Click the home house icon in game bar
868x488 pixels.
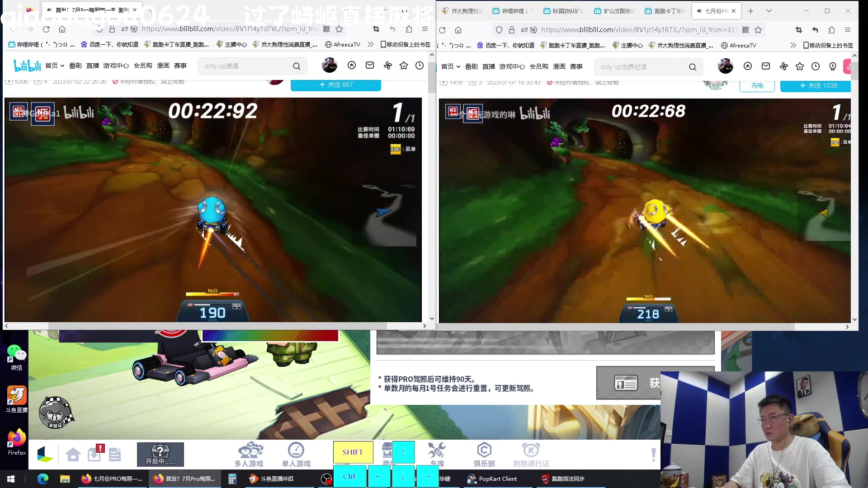click(73, 454)
